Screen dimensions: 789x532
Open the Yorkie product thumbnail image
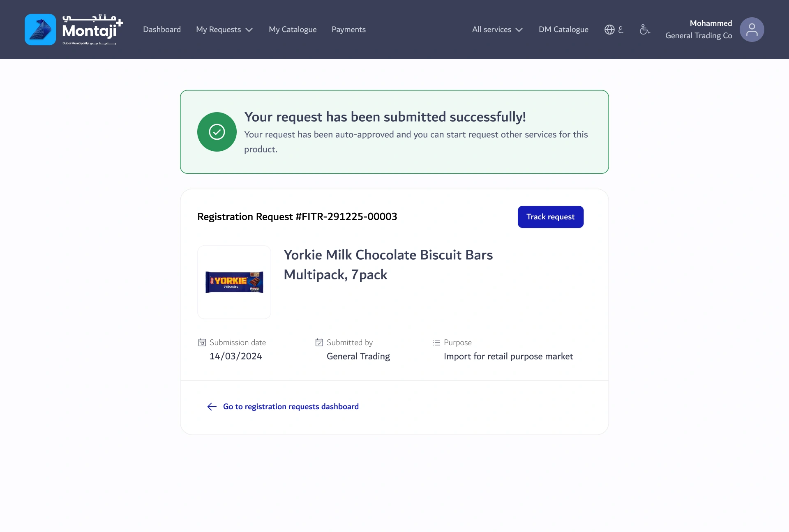tap(234, 282)
